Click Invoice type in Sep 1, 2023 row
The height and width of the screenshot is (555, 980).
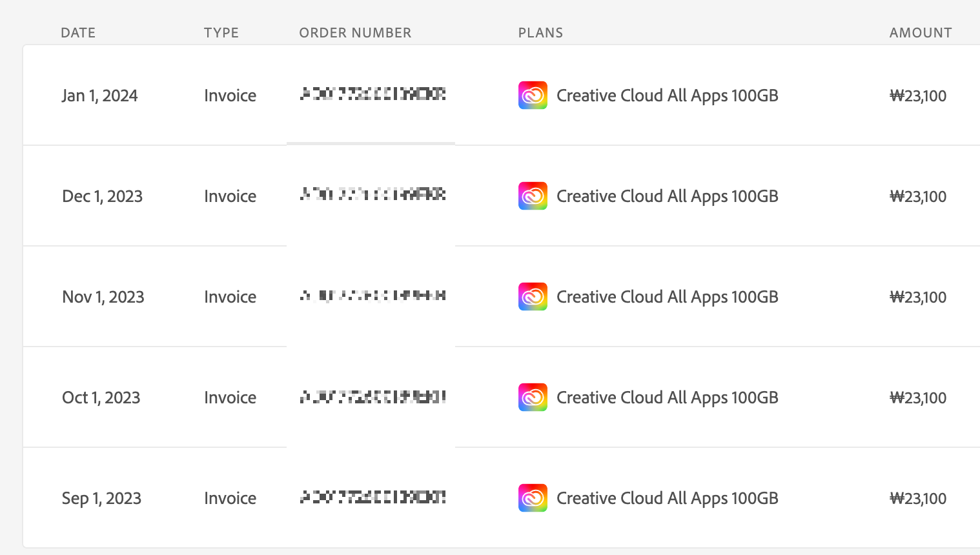pos(230,498)
